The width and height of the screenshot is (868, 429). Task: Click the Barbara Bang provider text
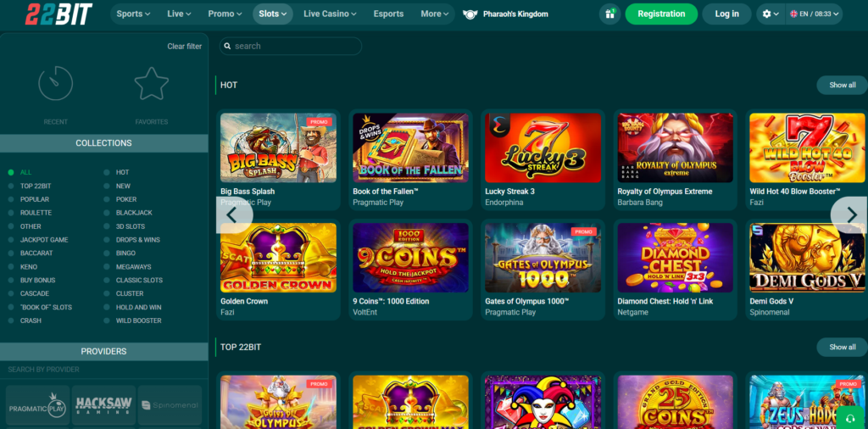coord(639,203)
